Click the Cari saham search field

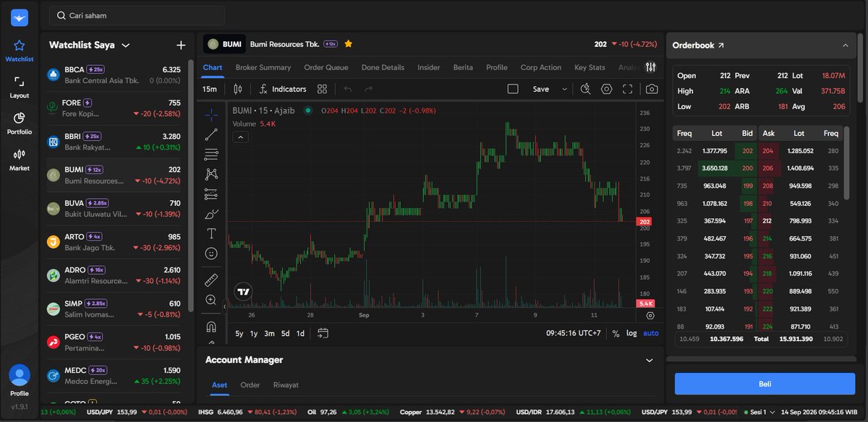(137, 15)
